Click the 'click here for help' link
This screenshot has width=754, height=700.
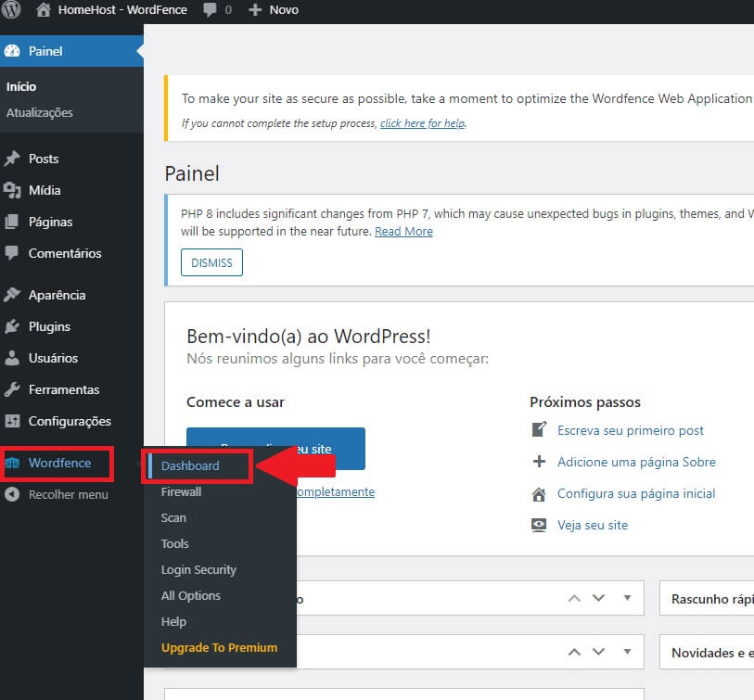422,123
